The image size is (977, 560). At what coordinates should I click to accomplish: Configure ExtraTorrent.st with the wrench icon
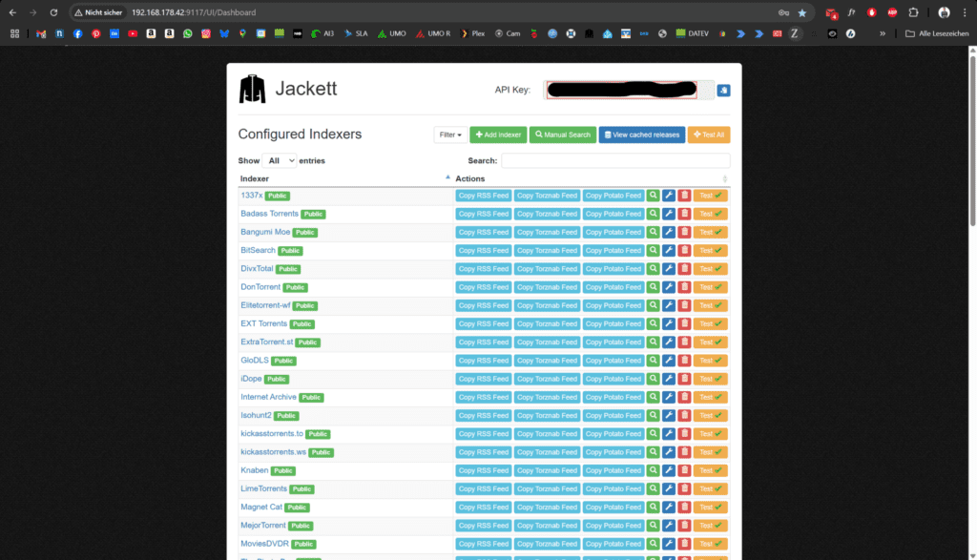tap(669, 342)
